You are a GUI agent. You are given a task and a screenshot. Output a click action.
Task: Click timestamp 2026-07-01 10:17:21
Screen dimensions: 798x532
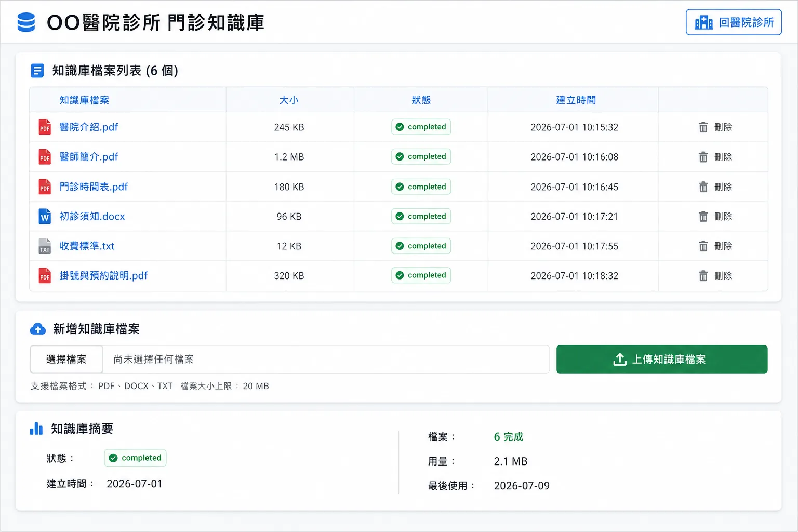tap(575, 217)
